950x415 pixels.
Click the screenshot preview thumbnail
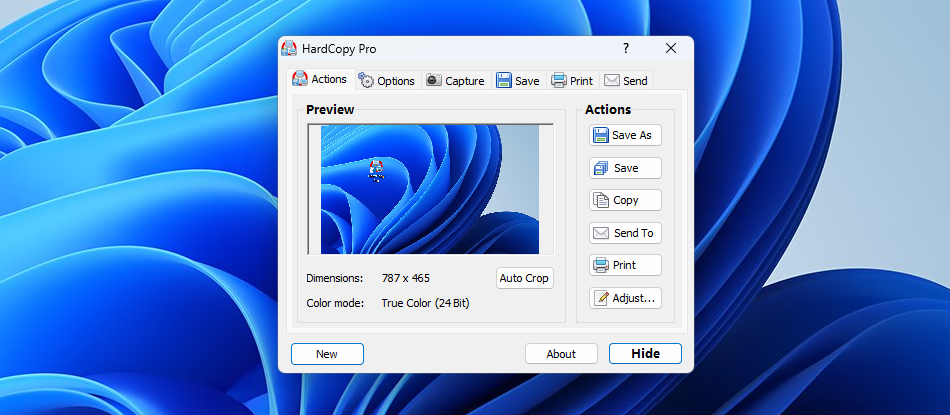click(x=430, y=190)
